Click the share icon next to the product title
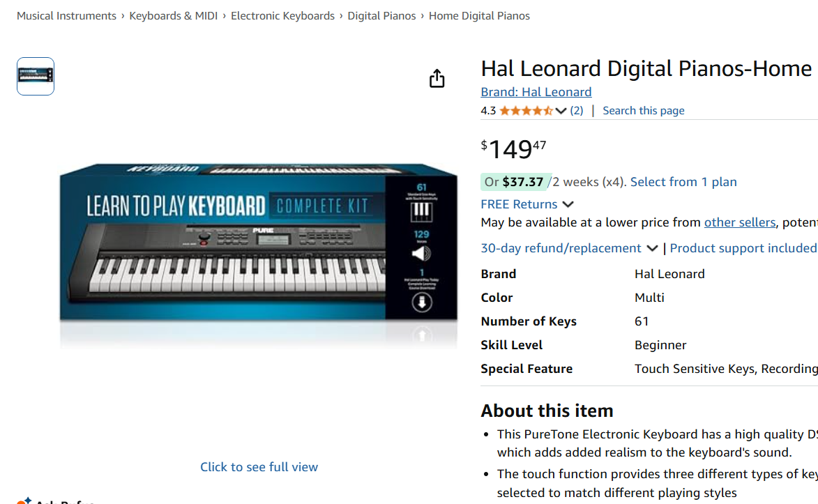This screenshot has height=504, width=818. 437,78
